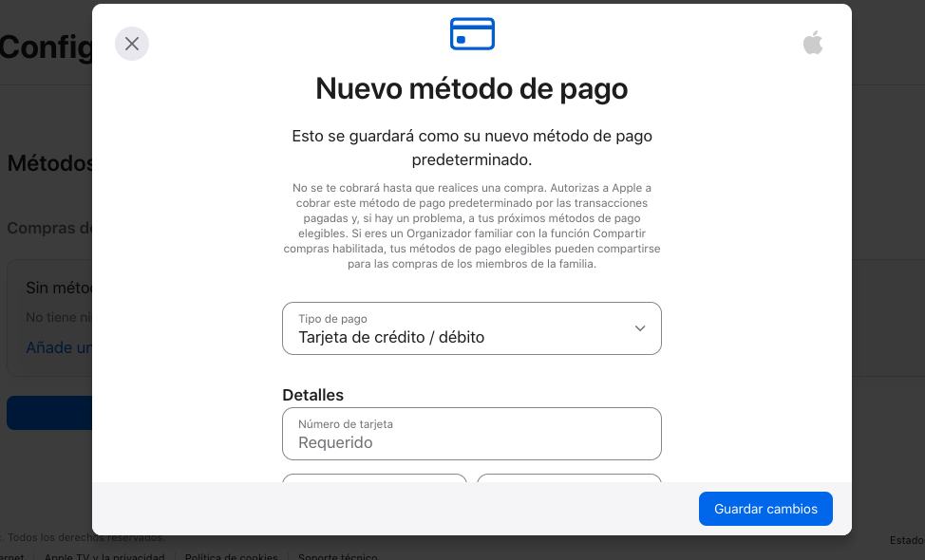Image resolution: width=925 pixels, height=560 pixels.
Task: Expand the payment type chevron arrow
Action: [640, 328]
